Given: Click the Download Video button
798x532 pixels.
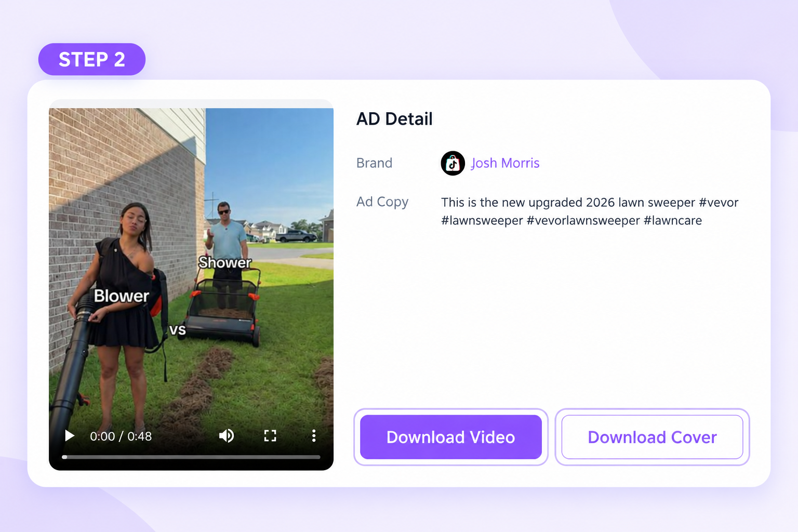Looking at the screenshot, I should pos(451,437).
